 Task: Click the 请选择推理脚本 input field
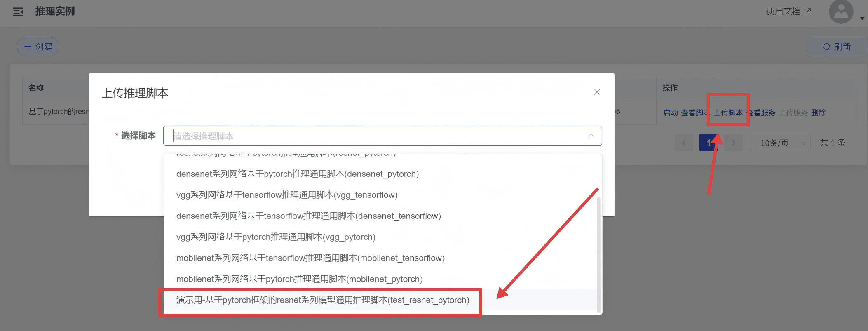pyautogui.click(x=371, y=136)
